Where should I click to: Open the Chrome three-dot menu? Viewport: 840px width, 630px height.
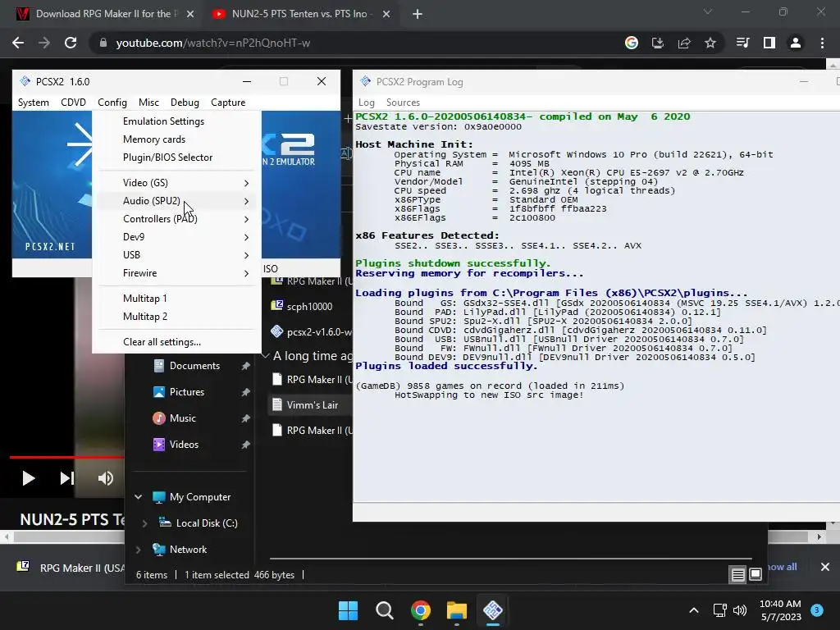822,43
